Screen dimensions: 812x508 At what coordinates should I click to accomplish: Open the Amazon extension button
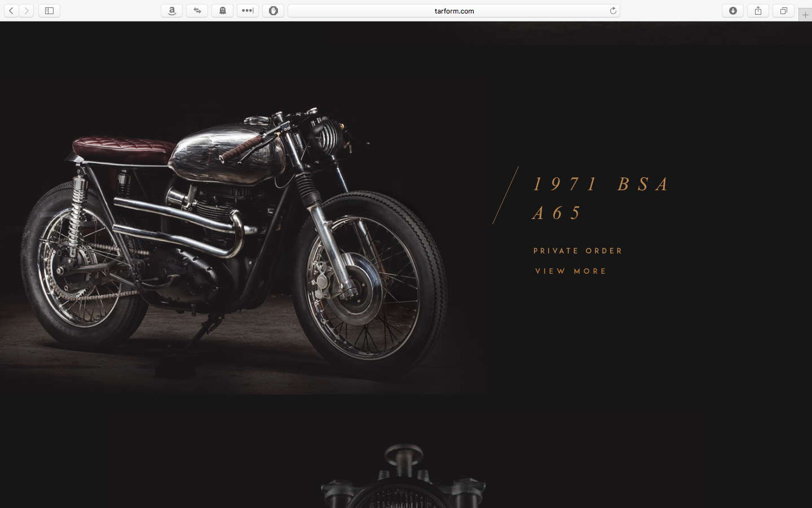pyautogui.click(x=172, y=11)
